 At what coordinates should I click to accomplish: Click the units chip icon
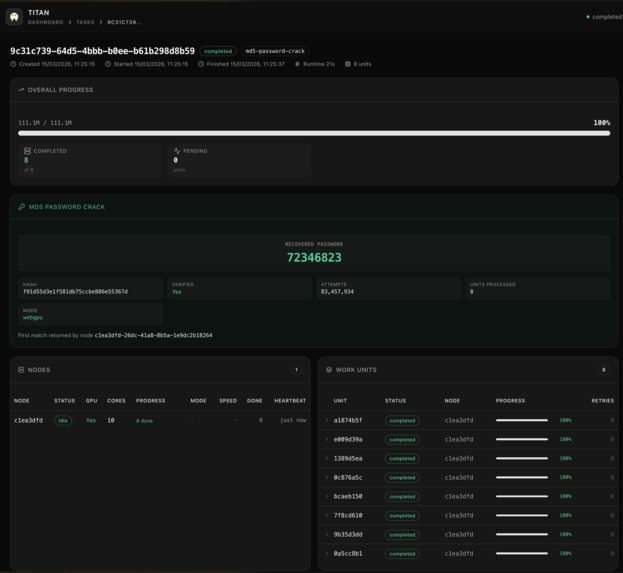(348, 64)
